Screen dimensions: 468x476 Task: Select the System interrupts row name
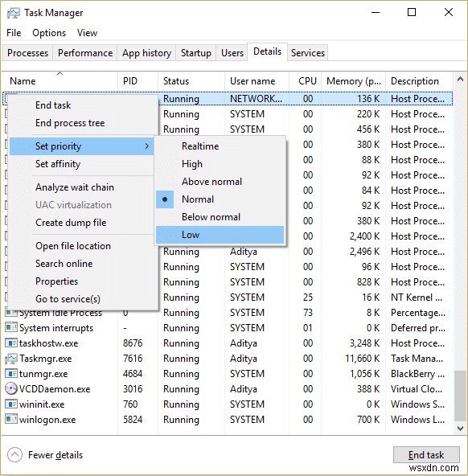click(x=56, y=328)
